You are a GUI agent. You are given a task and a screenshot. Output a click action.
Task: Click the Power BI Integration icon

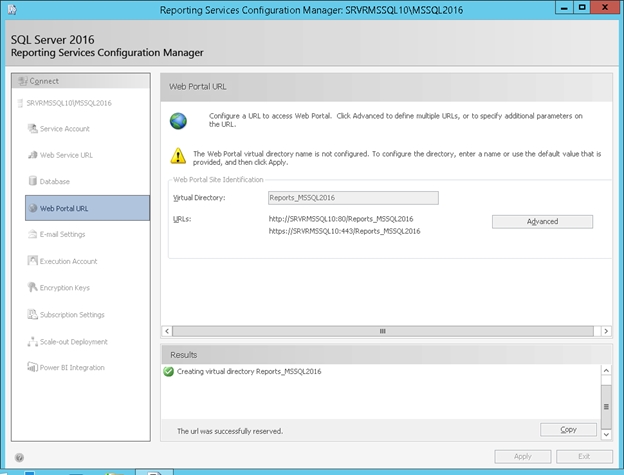[32, 367]
